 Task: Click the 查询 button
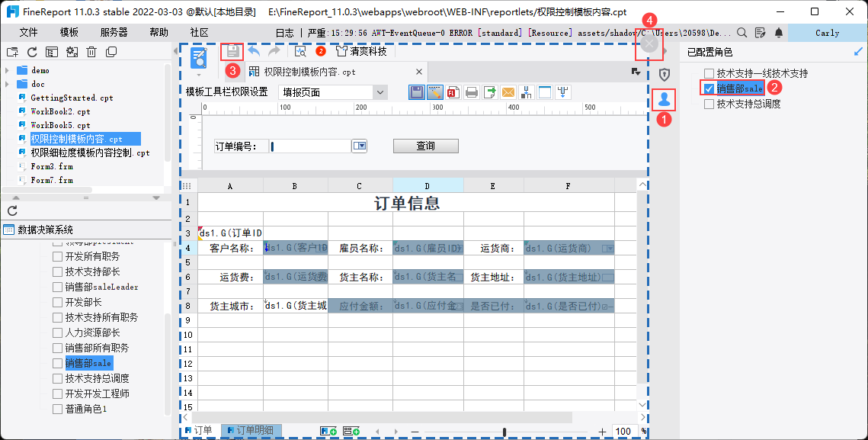426,146
